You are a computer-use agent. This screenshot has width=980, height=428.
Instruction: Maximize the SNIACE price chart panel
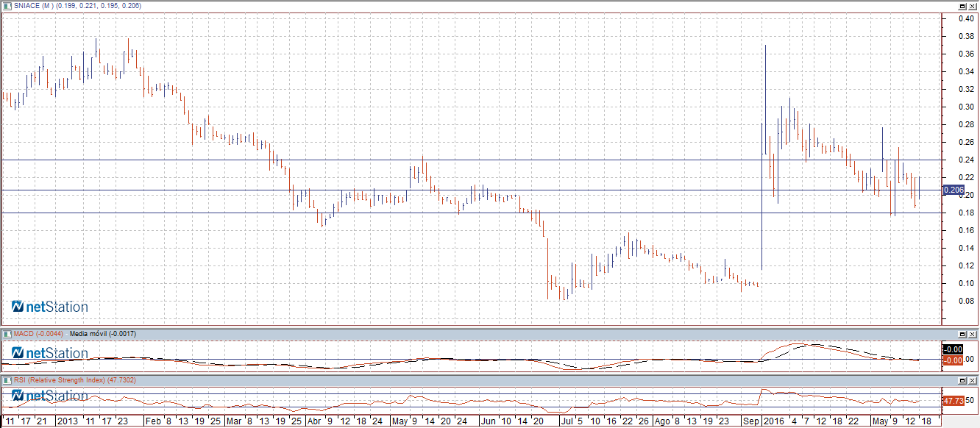point(962,6)
